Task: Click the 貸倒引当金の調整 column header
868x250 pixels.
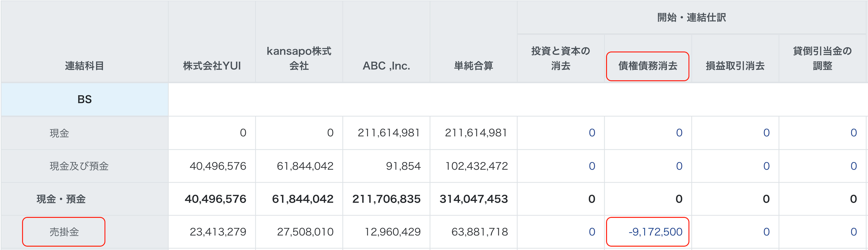Action: point(822,58)
